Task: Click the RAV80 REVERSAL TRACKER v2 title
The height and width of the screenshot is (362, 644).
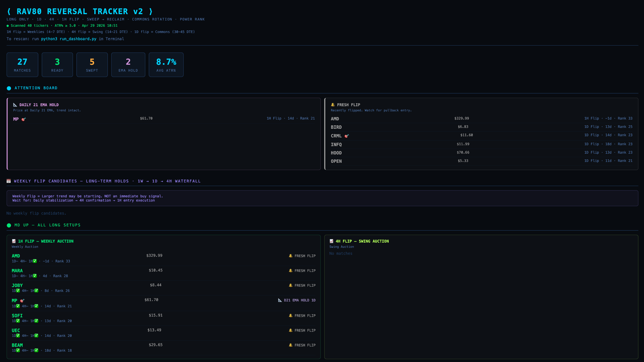Action: [80, 12]
